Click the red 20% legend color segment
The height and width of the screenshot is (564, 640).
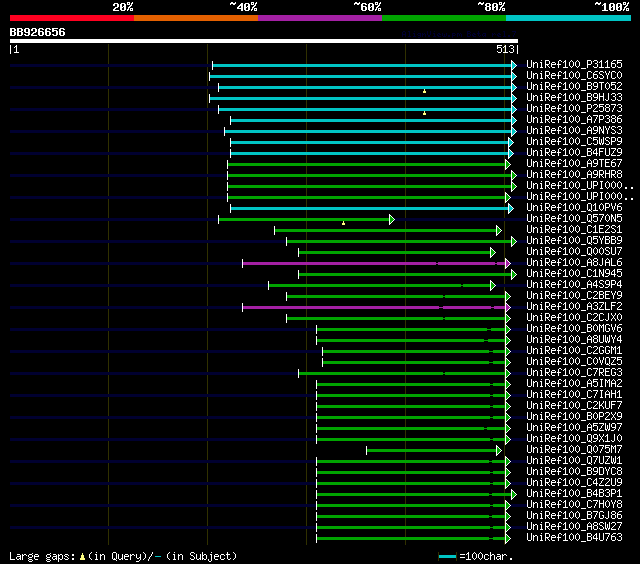72,18
